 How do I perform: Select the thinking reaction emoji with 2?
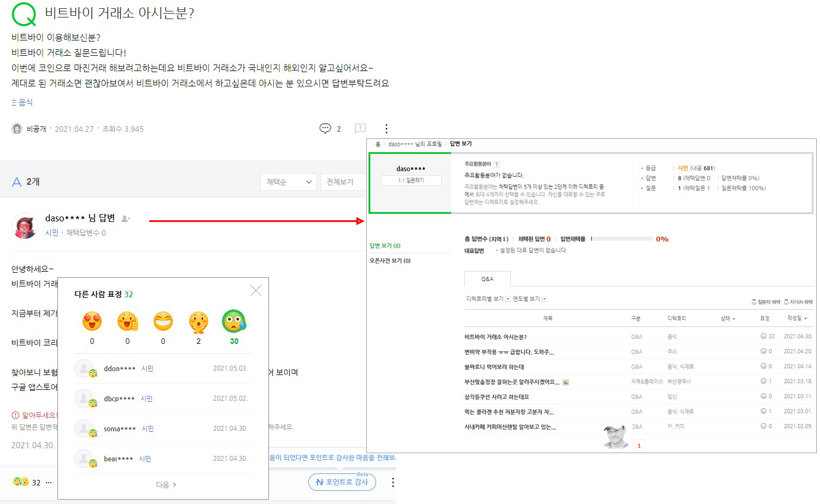tap(198, 322)
